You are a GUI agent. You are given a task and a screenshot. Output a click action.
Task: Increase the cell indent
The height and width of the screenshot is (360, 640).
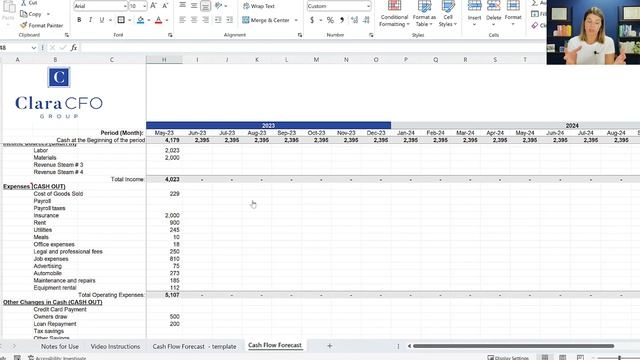230,20
